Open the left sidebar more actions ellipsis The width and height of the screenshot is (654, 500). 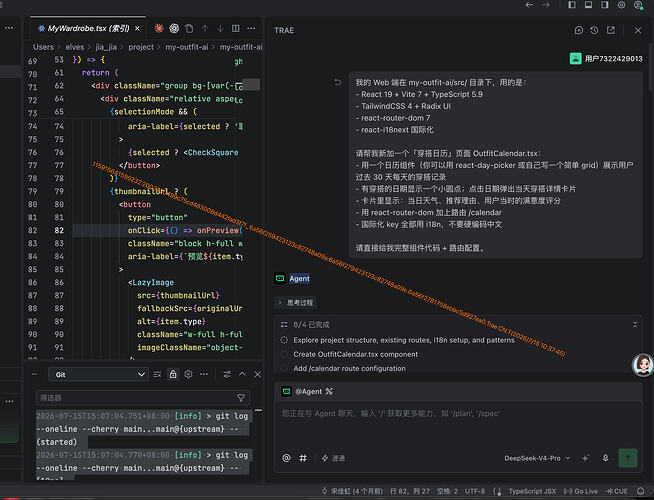(x=9, y=28)
